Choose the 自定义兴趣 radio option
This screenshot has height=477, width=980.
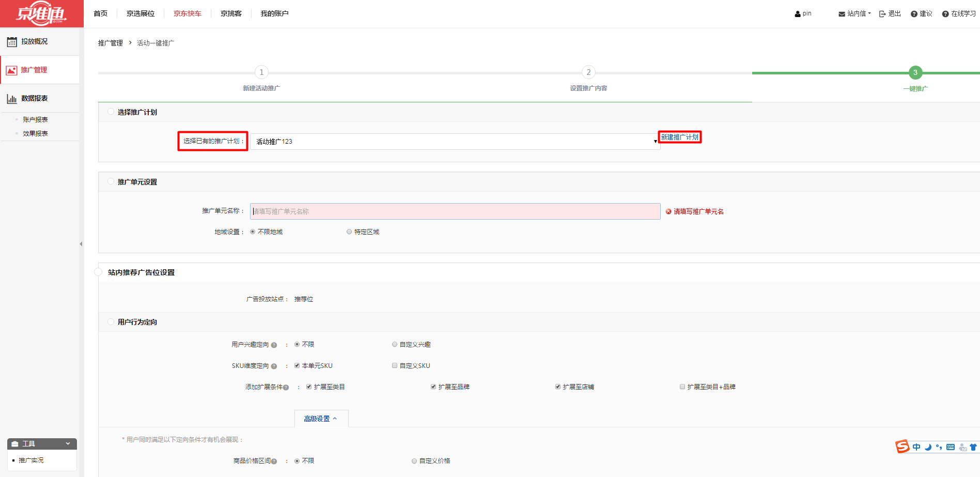pyautogui.click(x=395, y=345)
